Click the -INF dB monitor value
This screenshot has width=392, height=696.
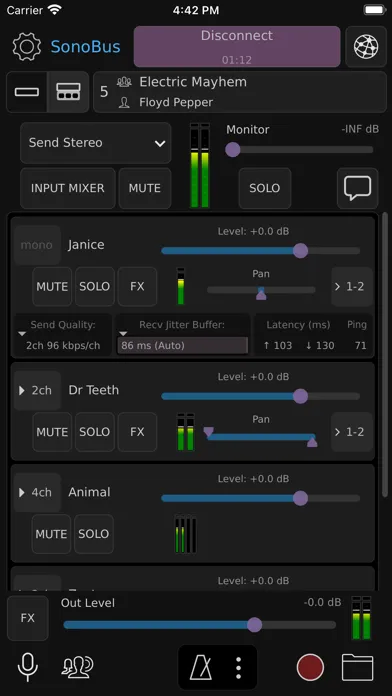click(360, 129)
